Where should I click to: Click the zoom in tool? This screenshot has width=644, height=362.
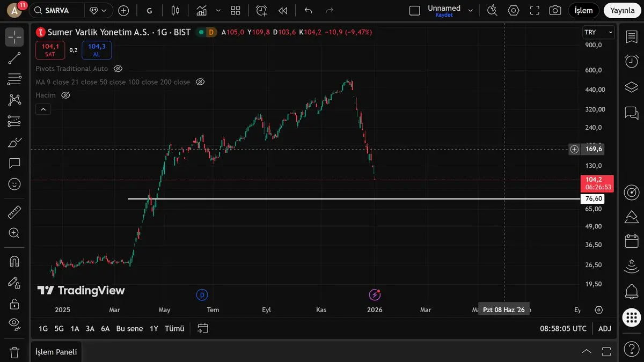pyautogui.click(x=14, y=233)
